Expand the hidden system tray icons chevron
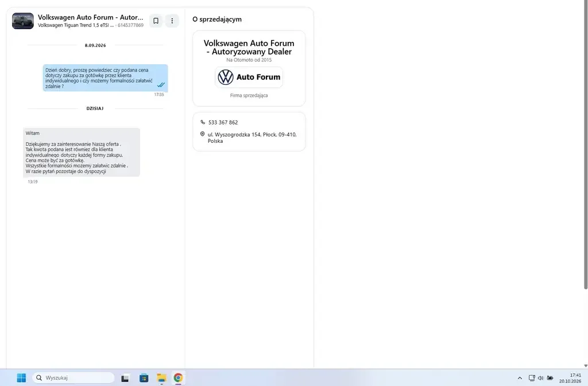Viewport: 588px width, 386px height. [520, 378]
